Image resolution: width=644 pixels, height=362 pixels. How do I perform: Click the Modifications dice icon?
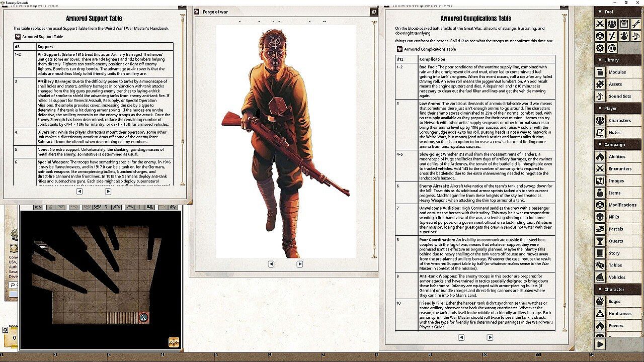[600, 205]
